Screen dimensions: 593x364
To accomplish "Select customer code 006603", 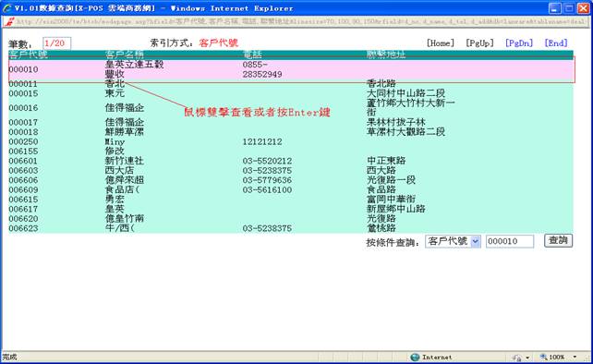I will point(23,171).
